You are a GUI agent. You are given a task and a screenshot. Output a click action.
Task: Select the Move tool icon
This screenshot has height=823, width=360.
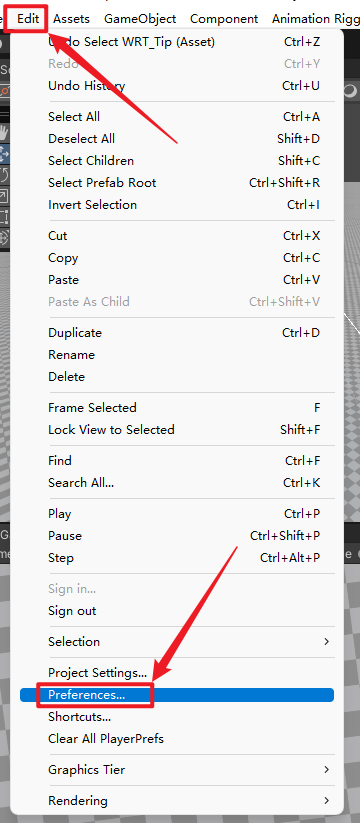click(4, 154)
